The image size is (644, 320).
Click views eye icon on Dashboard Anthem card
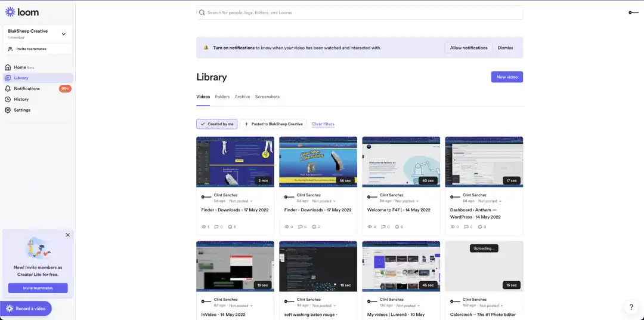[453, 227]
